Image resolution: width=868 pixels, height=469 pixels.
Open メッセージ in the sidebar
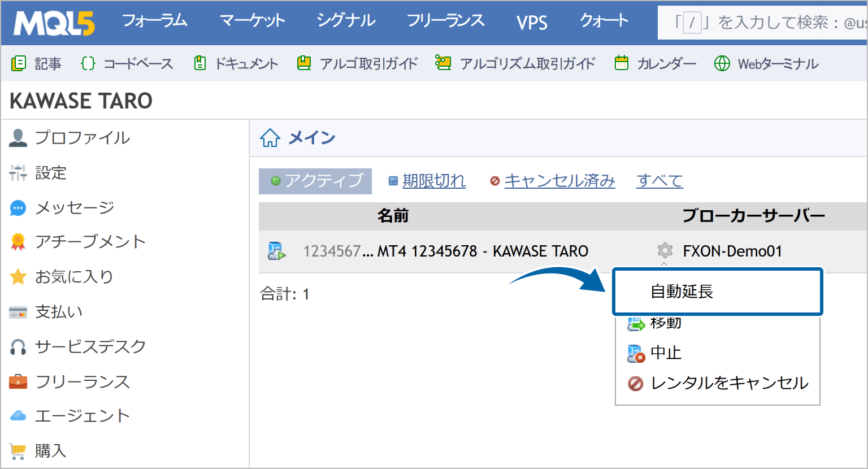pyautogui.click(x=75, y=208)
